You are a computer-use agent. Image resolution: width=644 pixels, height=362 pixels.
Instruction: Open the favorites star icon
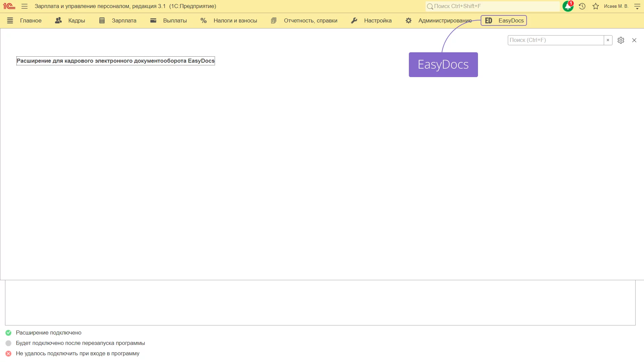pyautogui.click(x=596, y=6)
